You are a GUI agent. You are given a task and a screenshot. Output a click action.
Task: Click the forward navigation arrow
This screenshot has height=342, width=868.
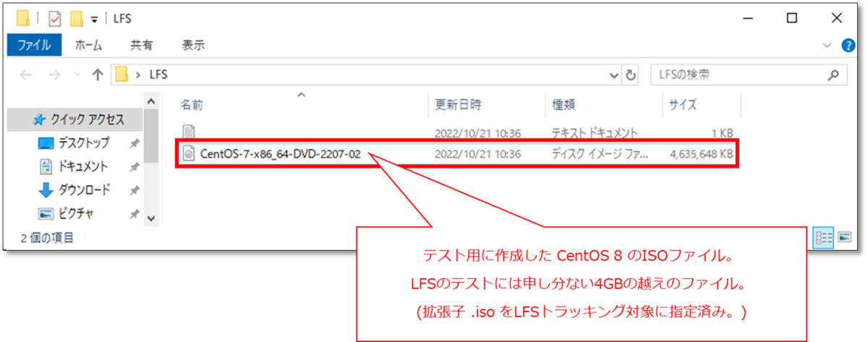(54, 74)
